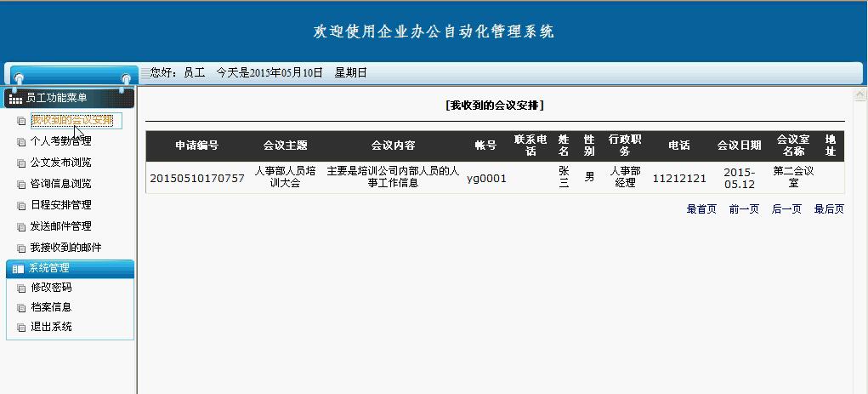The height and width of the screenshot is (394, 868).
Task: Open 发送邮件管理 menu item
Action: 61,226
